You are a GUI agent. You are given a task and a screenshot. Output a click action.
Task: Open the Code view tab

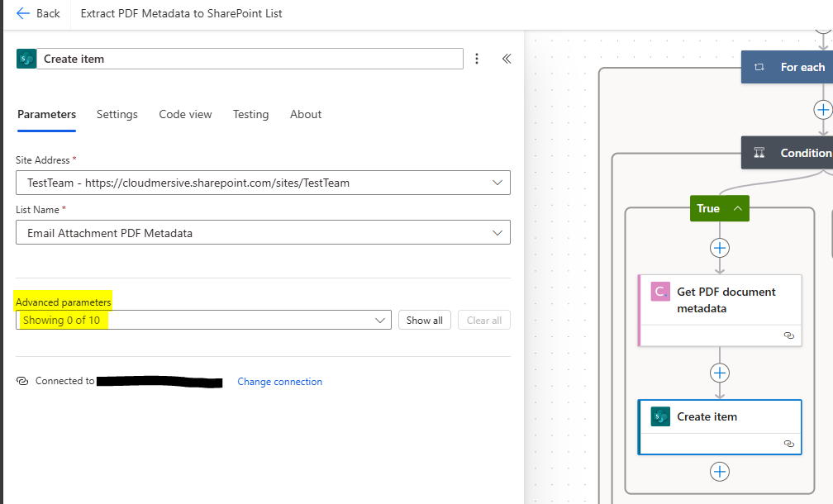(x=185, y=115)
